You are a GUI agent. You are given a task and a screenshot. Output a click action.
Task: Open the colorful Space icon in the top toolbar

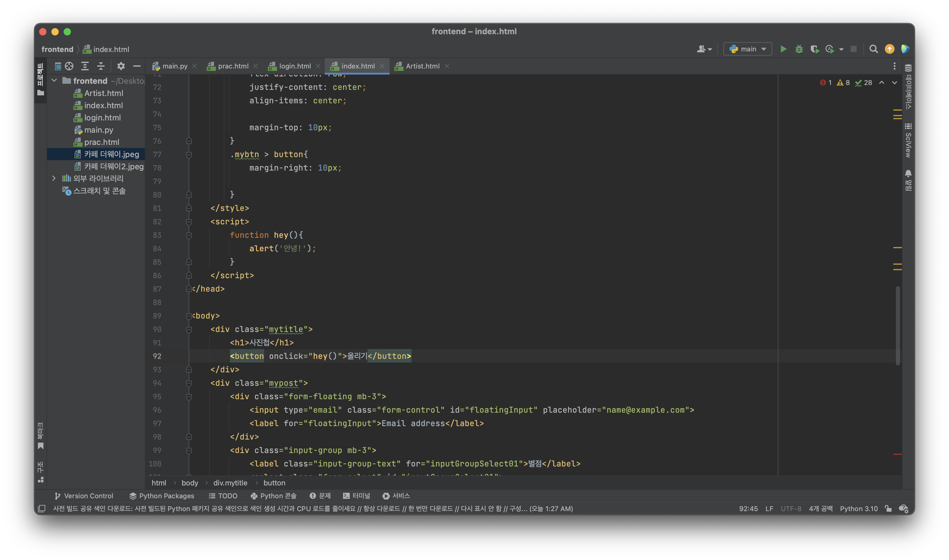[905, 49]
